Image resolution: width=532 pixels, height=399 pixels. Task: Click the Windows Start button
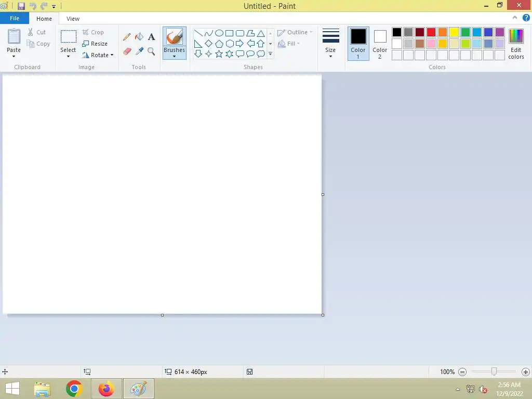click(x=12, y=389)
